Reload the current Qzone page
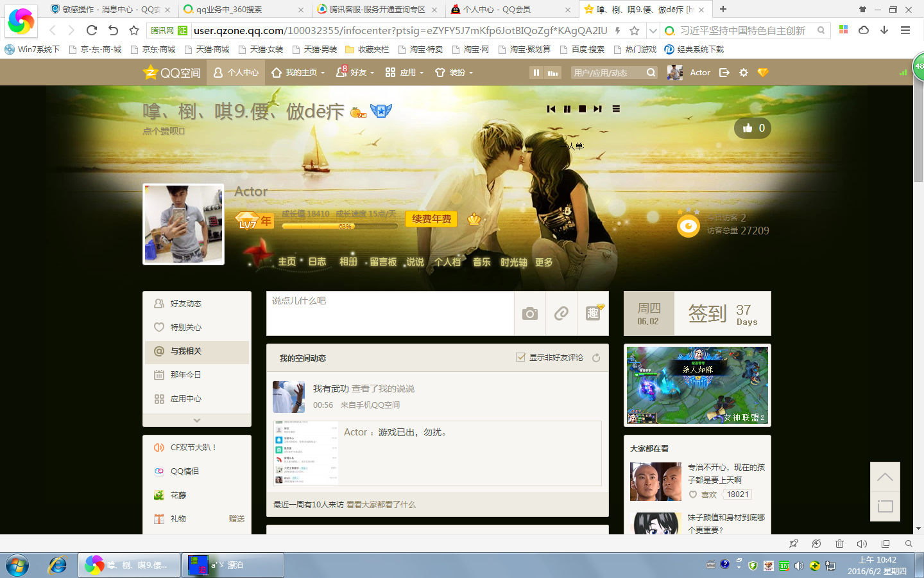The height and width of the screenshot is (578, 924). 92,30
